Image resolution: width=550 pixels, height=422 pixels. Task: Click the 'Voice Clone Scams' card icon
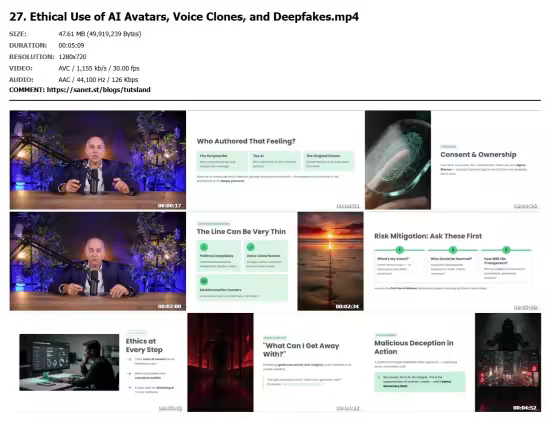point(251,247)
